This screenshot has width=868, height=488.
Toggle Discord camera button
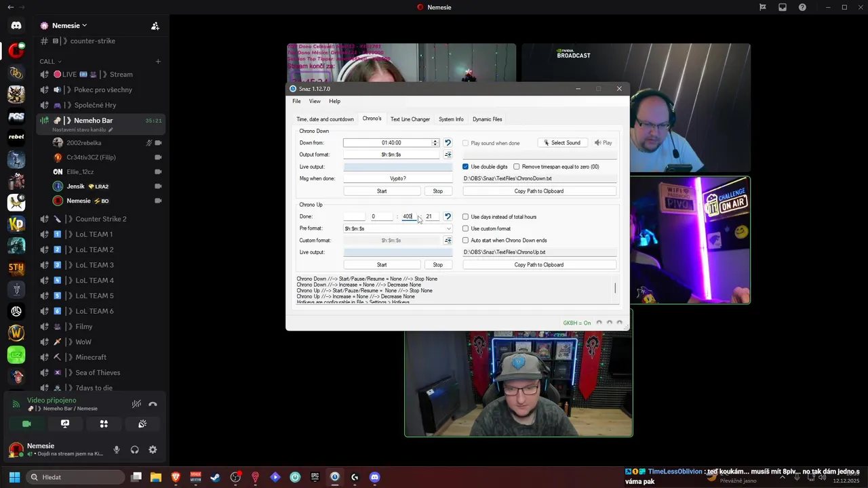(26, 424)
